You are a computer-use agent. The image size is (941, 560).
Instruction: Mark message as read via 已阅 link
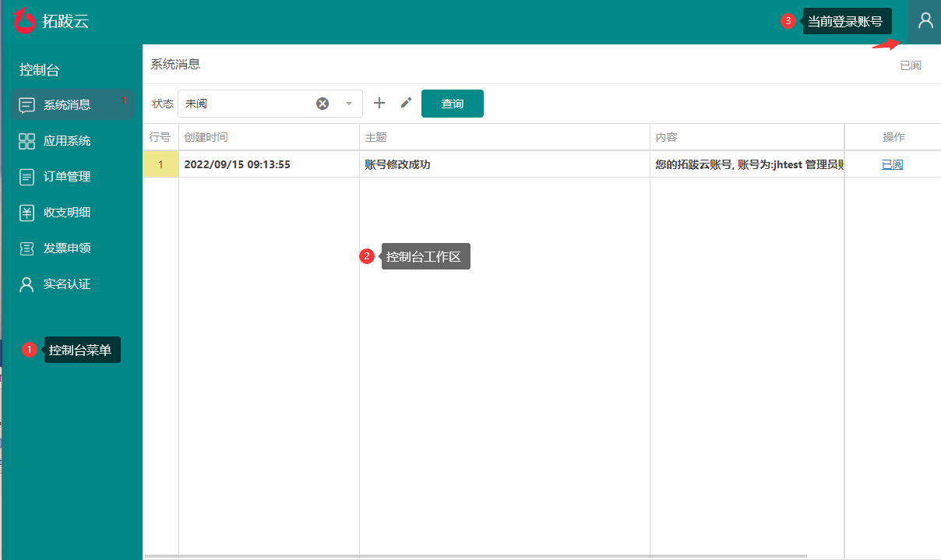(892, 164)
